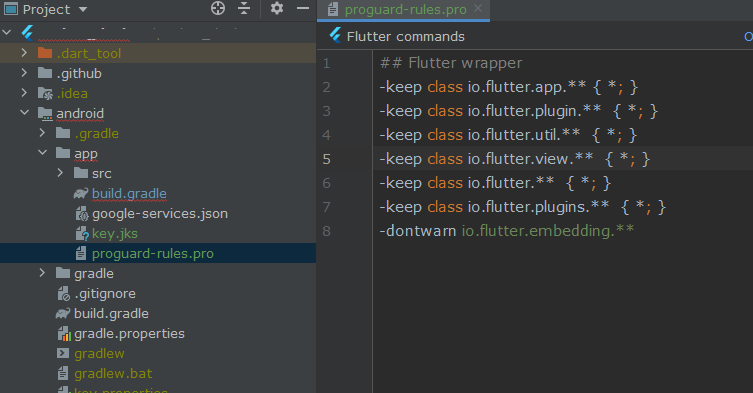Click the proguard-rules.pro file icon in tree
Screen dimensions: 753x393
point(81,253)
